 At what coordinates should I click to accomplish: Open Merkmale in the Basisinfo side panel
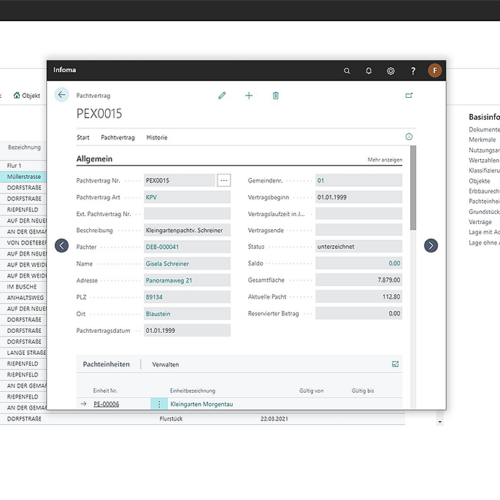[x=482, y=140]
